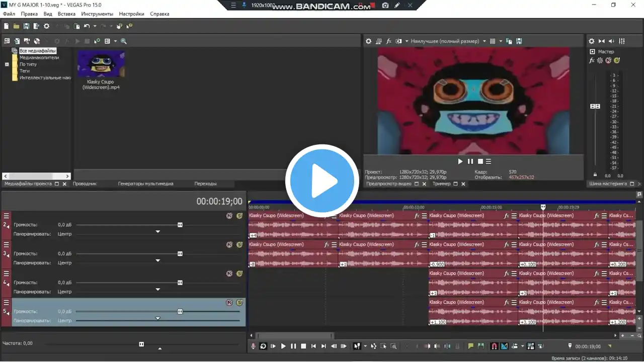The width and height of the screenshot is (644, 362).
Task: Click the Undo arrow in main toolbar
Action: click(87, 26)
